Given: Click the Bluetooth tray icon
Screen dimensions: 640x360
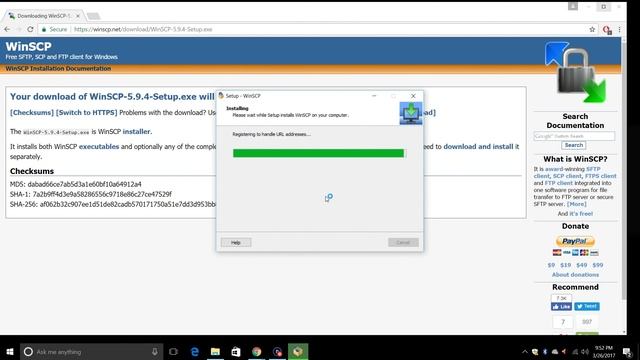Looking at the screenshot, I should 545,352.
